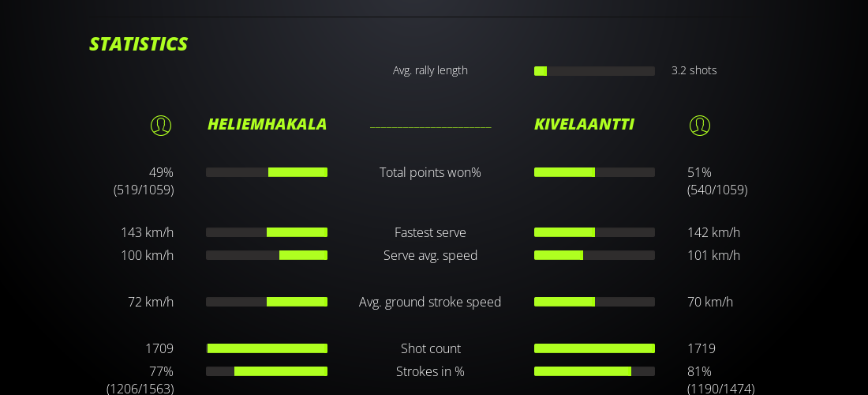Viewport: 868px width, 395px height.
Task: Open the HELIEMHAKALA player name
Action: click(x=267, y=124)
